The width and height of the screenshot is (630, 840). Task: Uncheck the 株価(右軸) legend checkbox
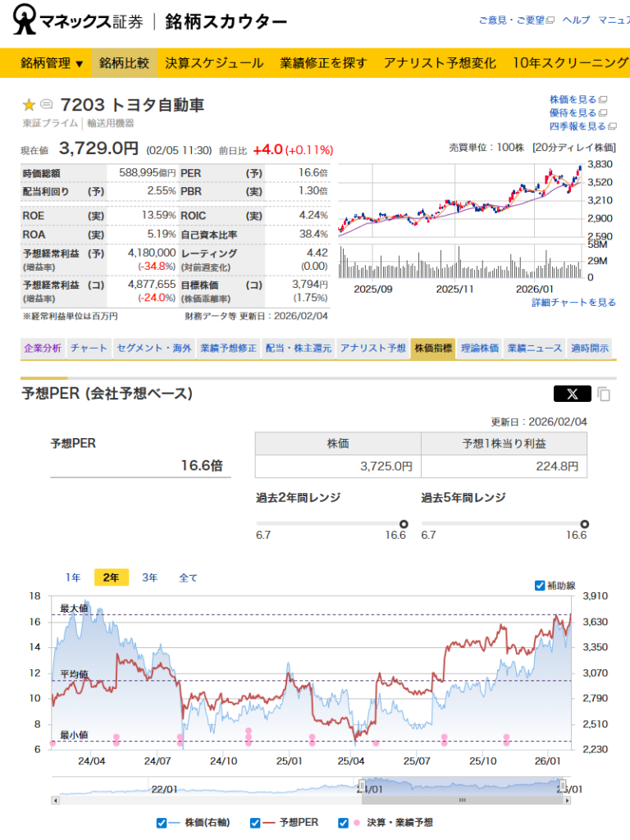(x=162, y=822)
